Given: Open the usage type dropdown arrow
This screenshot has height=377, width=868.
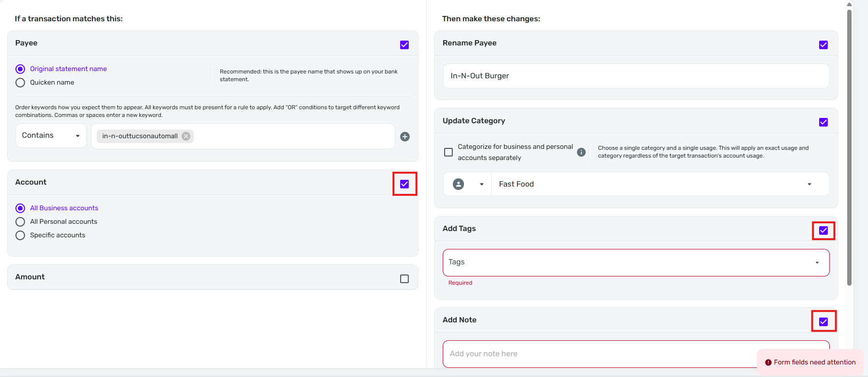Looking at the screenshot, I should tap(481, 184).
